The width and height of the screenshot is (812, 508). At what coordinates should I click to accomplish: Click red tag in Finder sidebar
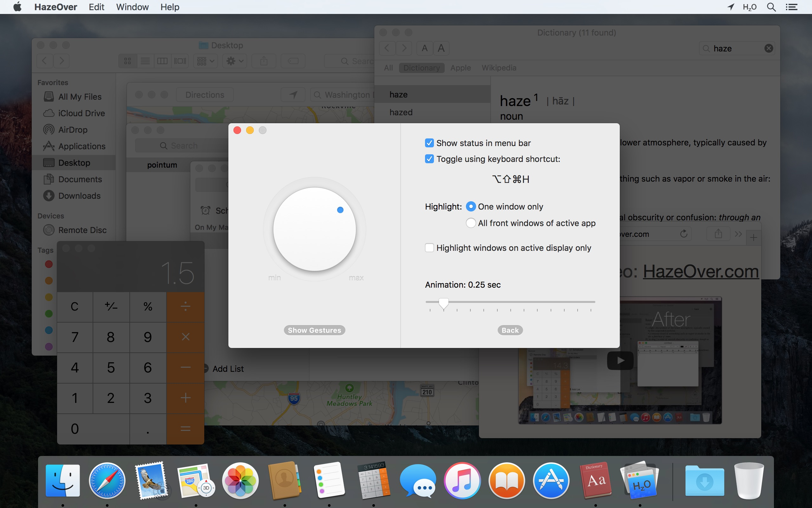click(49, 264)
